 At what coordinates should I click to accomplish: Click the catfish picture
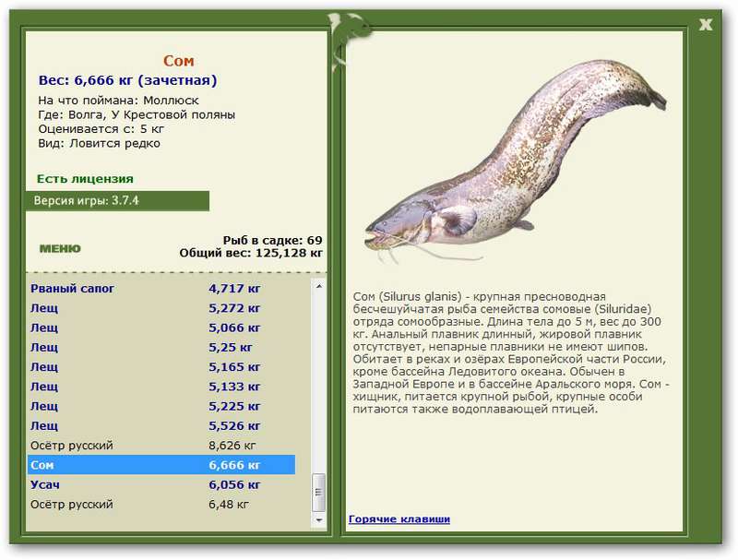pyautogui.click(x=516, y=160)
